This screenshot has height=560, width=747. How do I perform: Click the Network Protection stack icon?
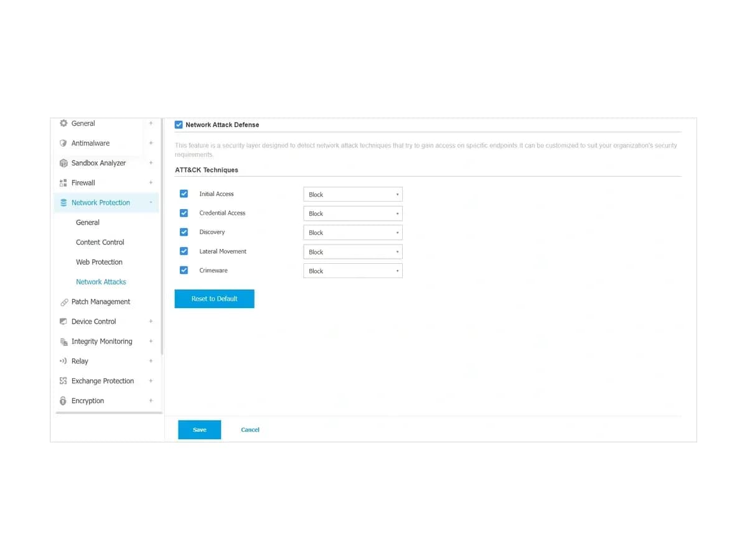[63, 203]
